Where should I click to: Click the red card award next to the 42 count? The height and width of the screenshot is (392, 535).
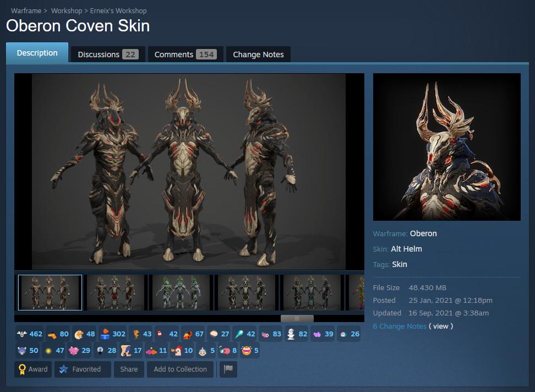167,334
